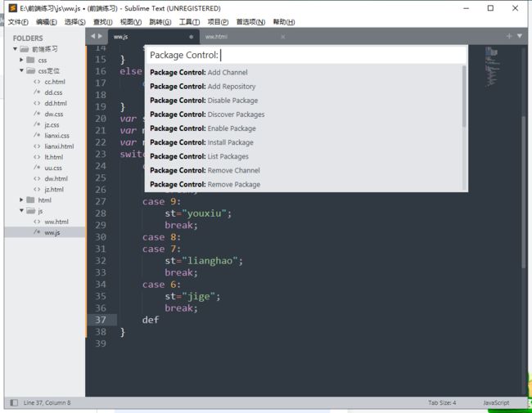This screenshot has width=532, height=413.
Task: Open jz.html in the sidebar
Action: tap(54, 190)
